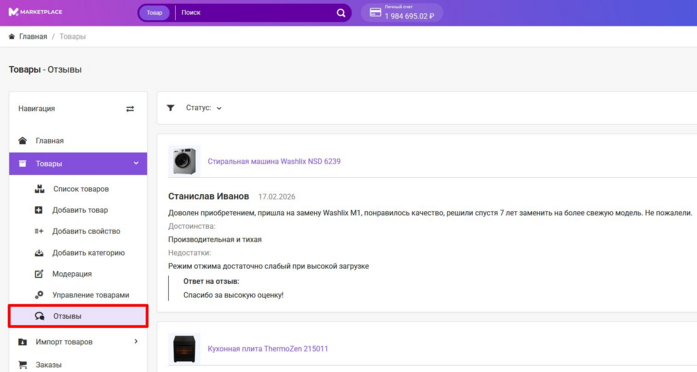Screen dimensions: 697x372
Task: Click the Отзывы chat bubbles icon
Action: coord(40,316)
